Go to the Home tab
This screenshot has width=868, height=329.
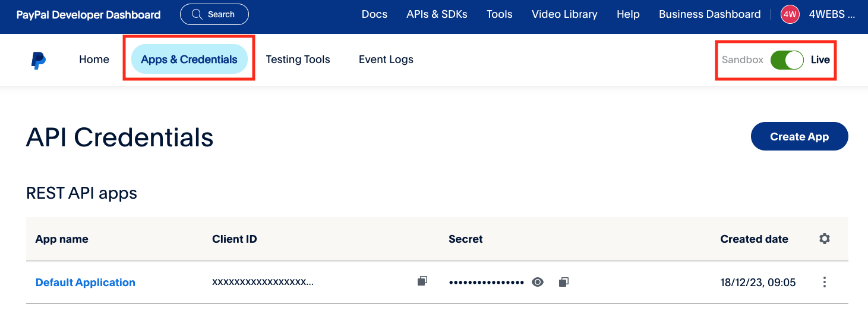pyautogui.click(x=94, y=59)
